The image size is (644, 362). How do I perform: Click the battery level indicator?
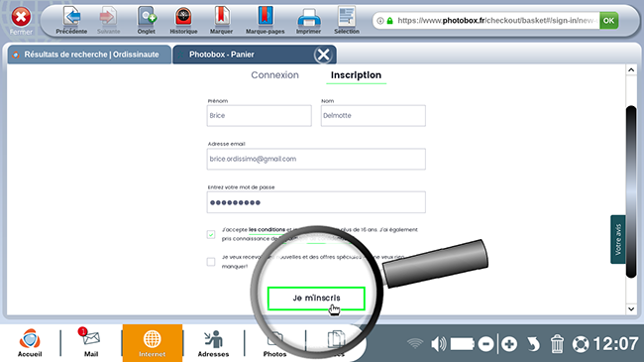(462, 344)
